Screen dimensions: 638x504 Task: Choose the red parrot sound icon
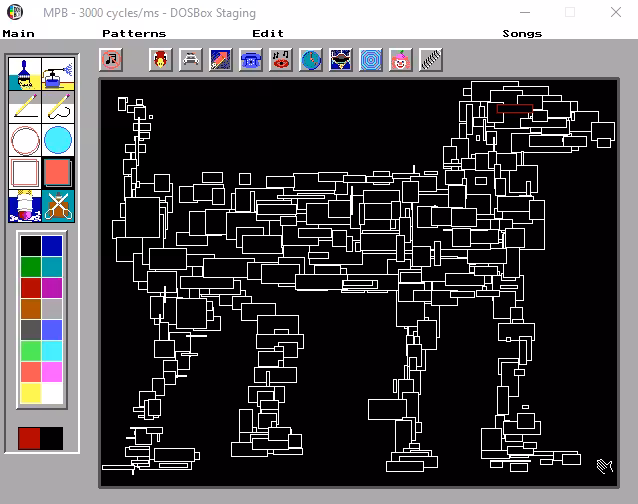pyautogui.click(x=161, y=60)
